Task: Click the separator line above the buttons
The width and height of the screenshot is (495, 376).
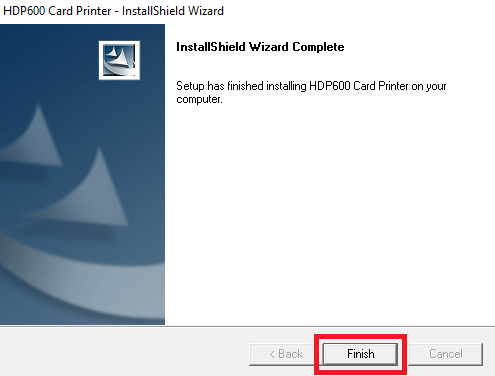Action: pyautogui.click(x=247, y=326)
